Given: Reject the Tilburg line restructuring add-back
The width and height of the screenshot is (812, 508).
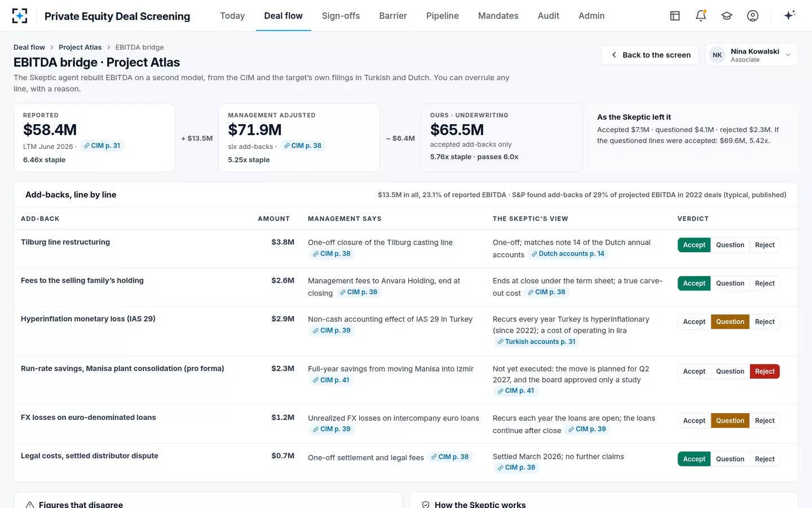Looking at the screenshot, I should [765, 245].
